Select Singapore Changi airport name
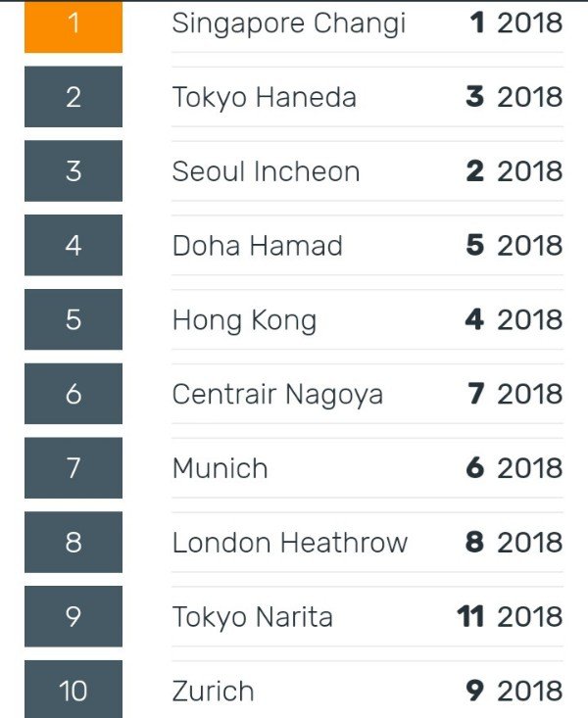588x718 pixels. (x=289, y=24)
